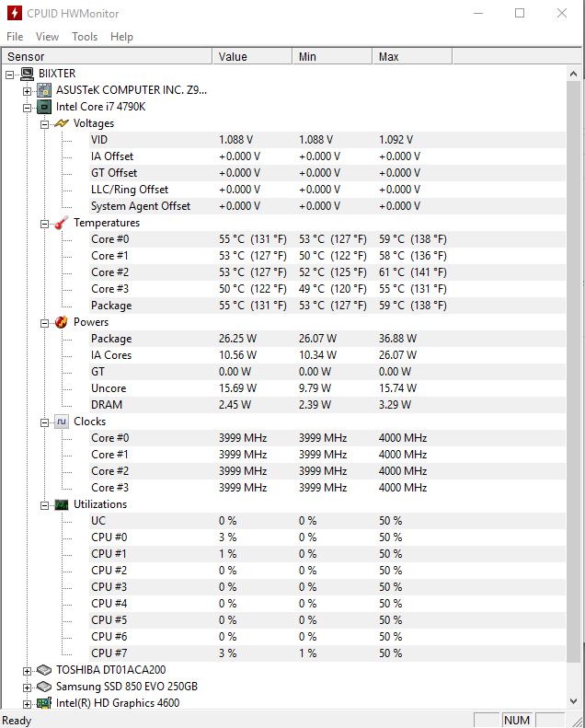Expand the ASUSTeK COMPUTER INC. node
Viewport: 585px width, 728px height.
pos(27,91)
